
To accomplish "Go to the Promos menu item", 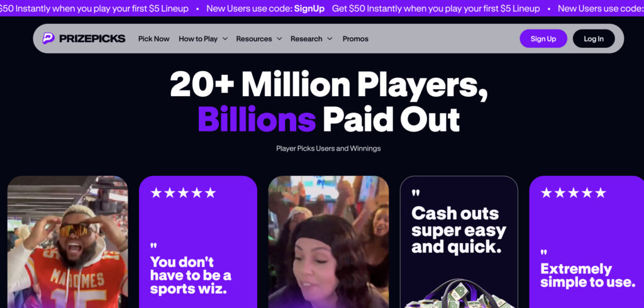I will click(x=355, y=38).
